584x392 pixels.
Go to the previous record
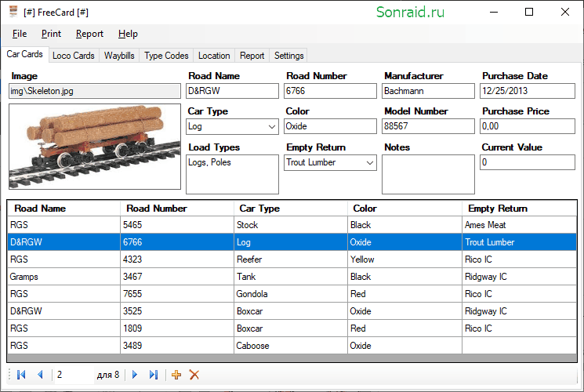(x=40, y=375)
